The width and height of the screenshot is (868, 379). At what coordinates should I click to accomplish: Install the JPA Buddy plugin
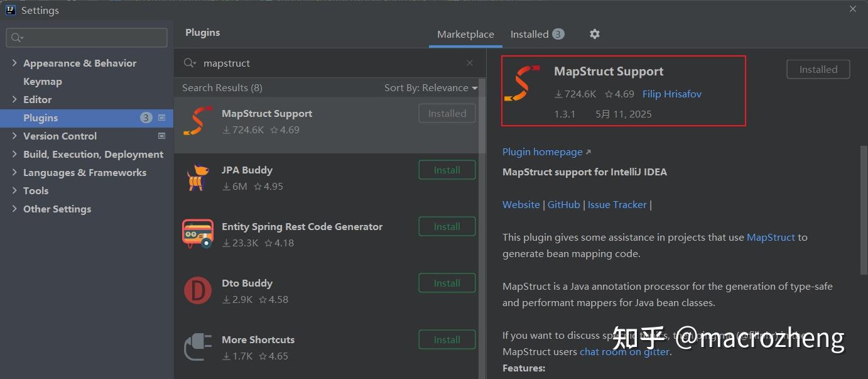[447, 170]
